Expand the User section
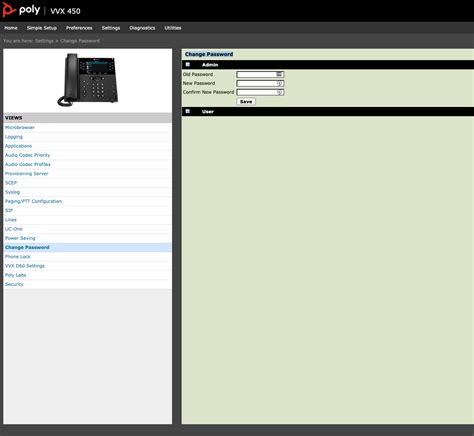 pyautogui.click(x=188, y=111)
